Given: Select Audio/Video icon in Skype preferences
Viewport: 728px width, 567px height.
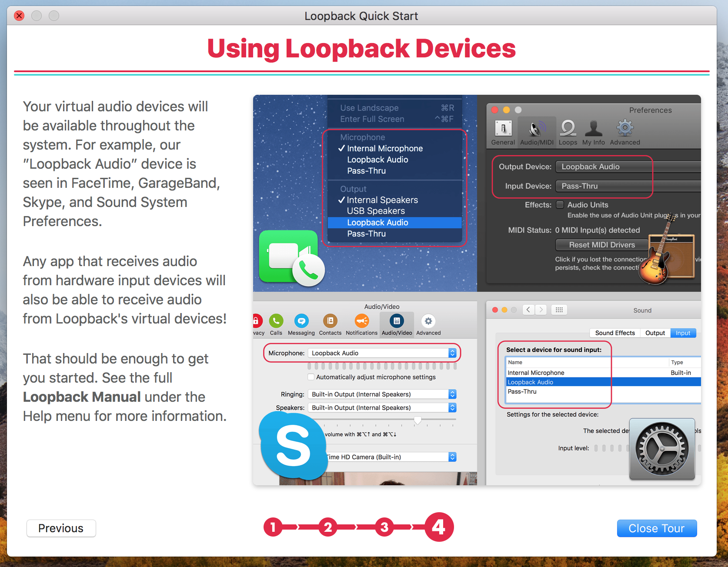Looking at the screenshot, I should click(x=397, y=325).
